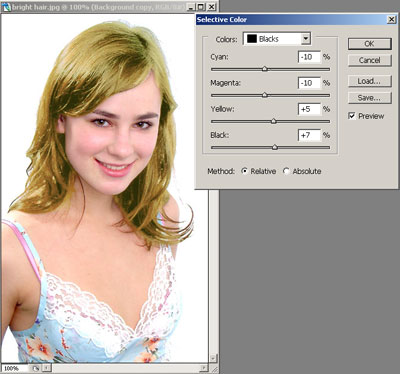Click the 100% zoom field in the status bar
Viewport: 400px width, 374px height.
[15, 368]
